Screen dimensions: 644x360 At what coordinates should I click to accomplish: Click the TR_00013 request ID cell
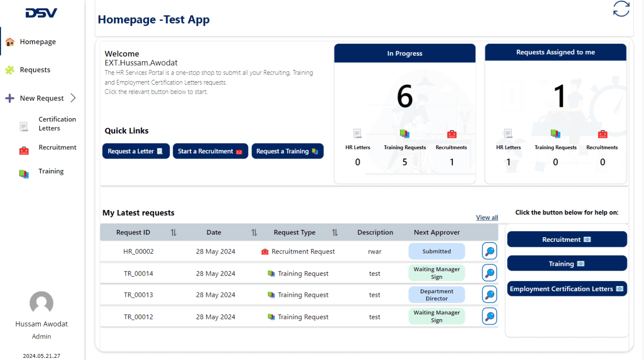[138, 295]
